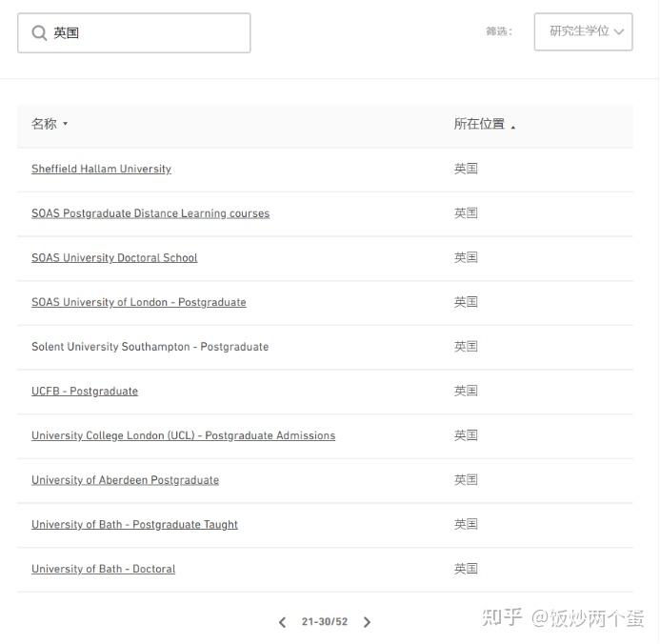Open University College London (UCL) Postgraduate Admissions
The height and width of the screenshot is (644, 660).
(x=183, y=435)
